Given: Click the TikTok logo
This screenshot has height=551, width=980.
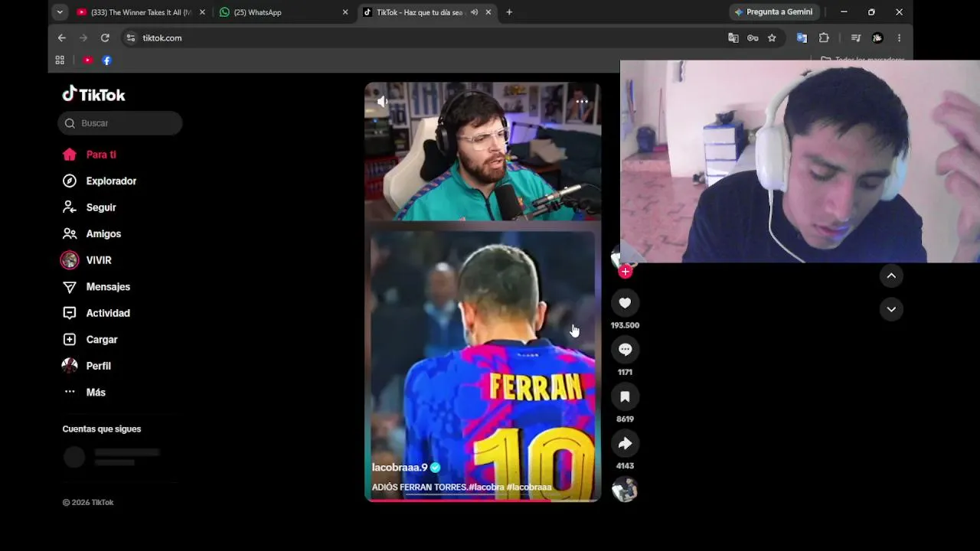Looking at the screenshot, I should [x=93, y=94].
